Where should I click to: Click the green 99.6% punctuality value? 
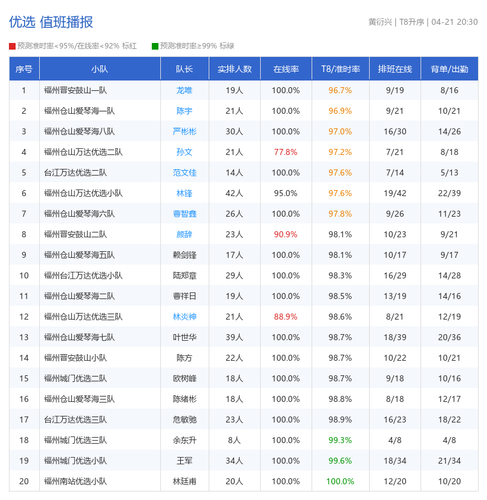tap(340, 461)
